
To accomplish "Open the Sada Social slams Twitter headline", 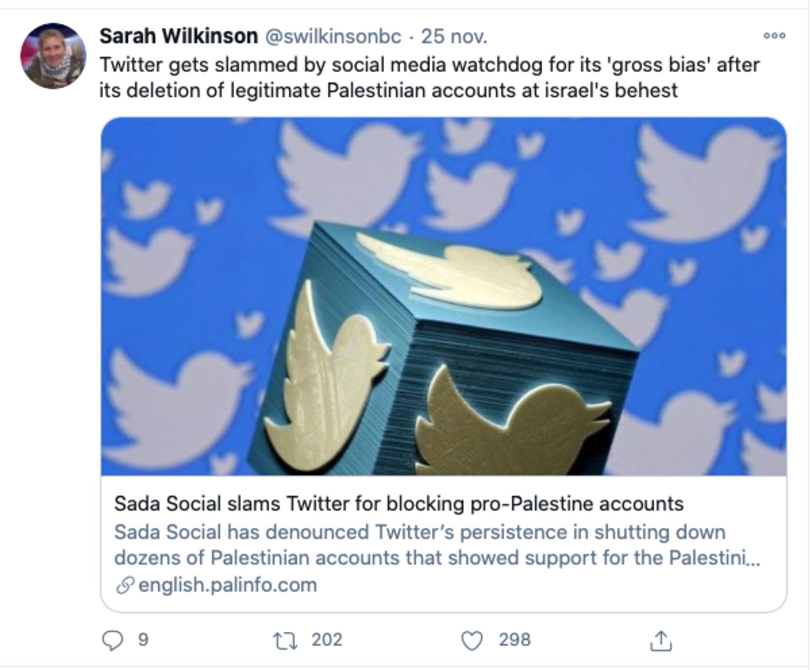I will tap(399, 504).
